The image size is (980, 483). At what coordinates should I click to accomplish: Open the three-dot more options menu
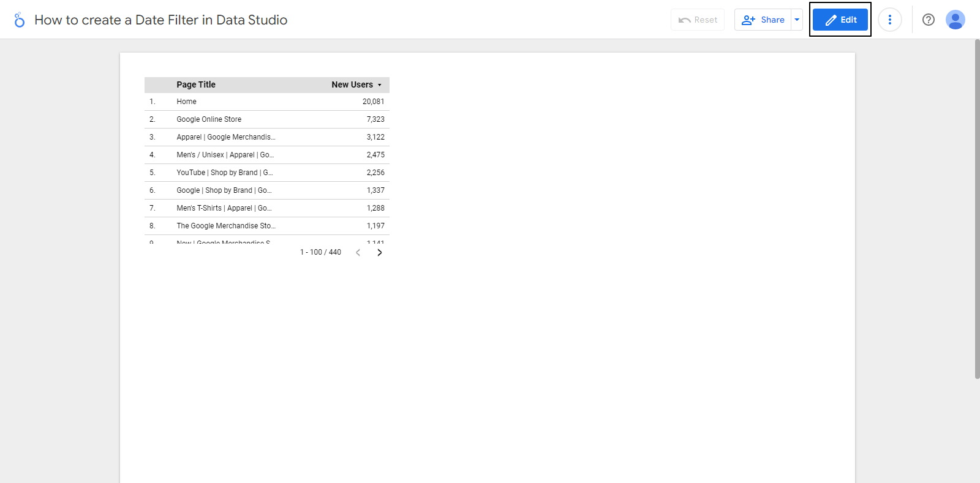click(890, 20)
